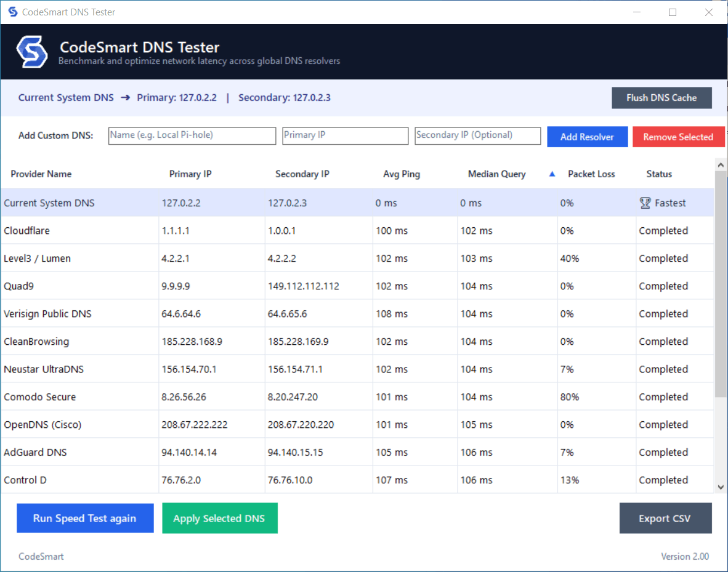Click the small app icon in title bar

point(12,12)
